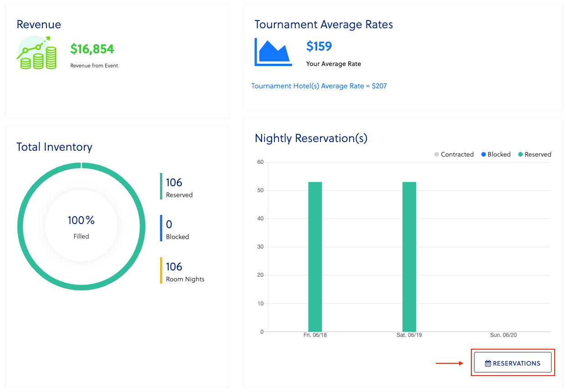Click the Sun. 06/20 axis label
The image size is (567, 392).
coord(503,335)
